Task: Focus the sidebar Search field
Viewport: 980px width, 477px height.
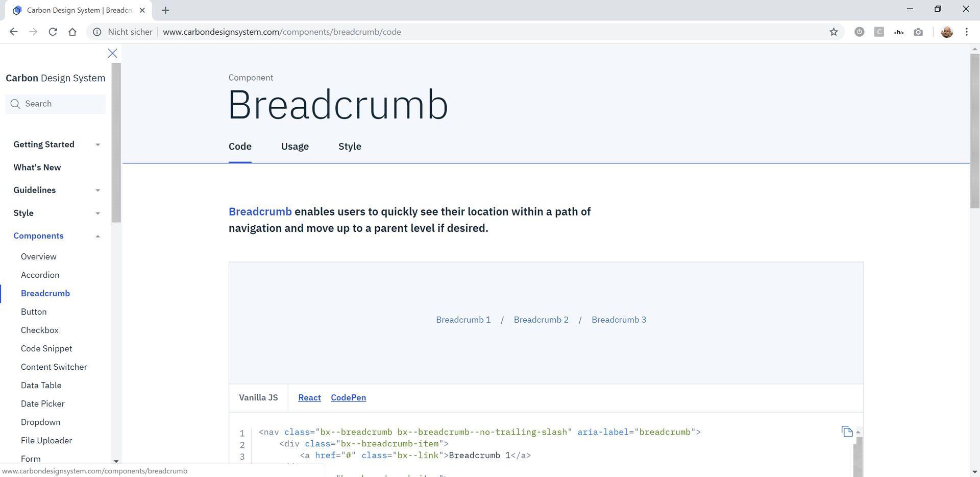Action: [56, 104]
